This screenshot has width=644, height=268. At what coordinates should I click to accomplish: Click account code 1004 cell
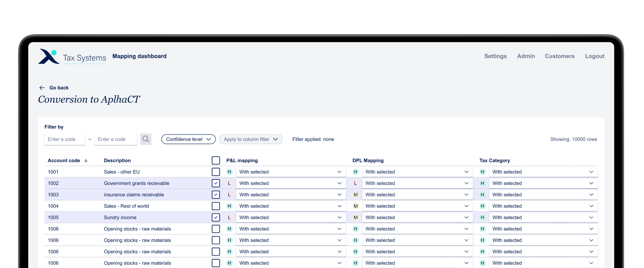pyautogui.click(x=53, y=206)
